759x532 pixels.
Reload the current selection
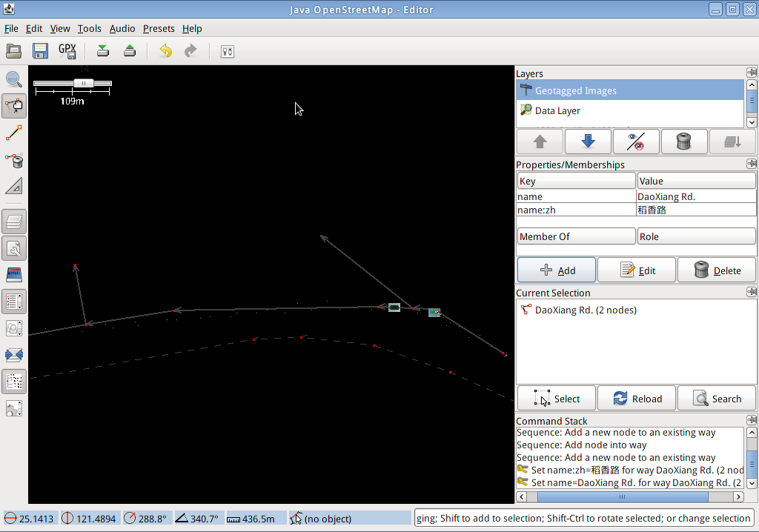636,398
